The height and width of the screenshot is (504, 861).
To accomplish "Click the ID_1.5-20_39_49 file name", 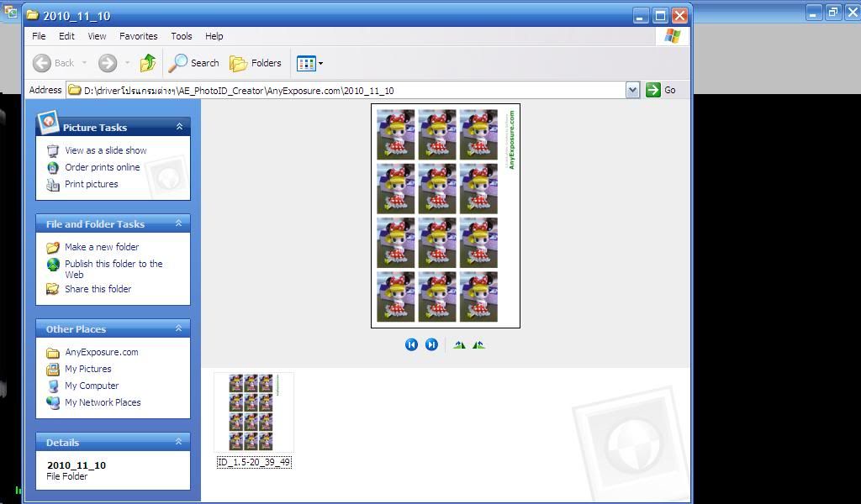I will click(x=254, y=462).
